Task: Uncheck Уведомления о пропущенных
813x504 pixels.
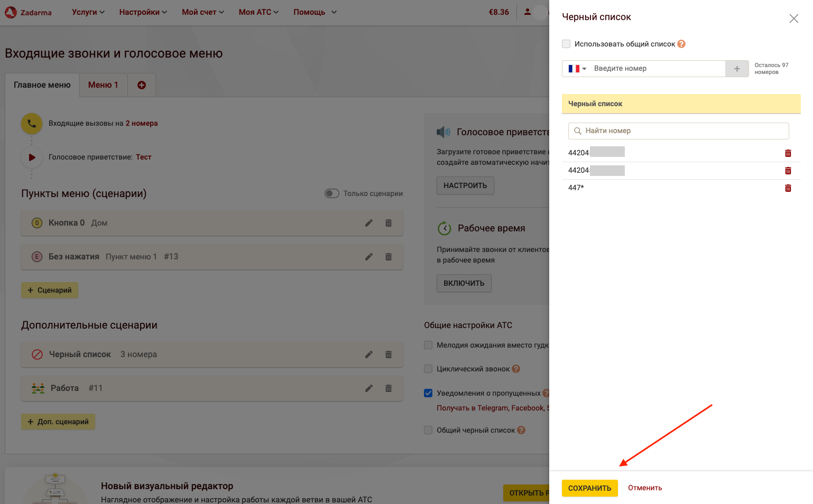Action: click(428, 393)
